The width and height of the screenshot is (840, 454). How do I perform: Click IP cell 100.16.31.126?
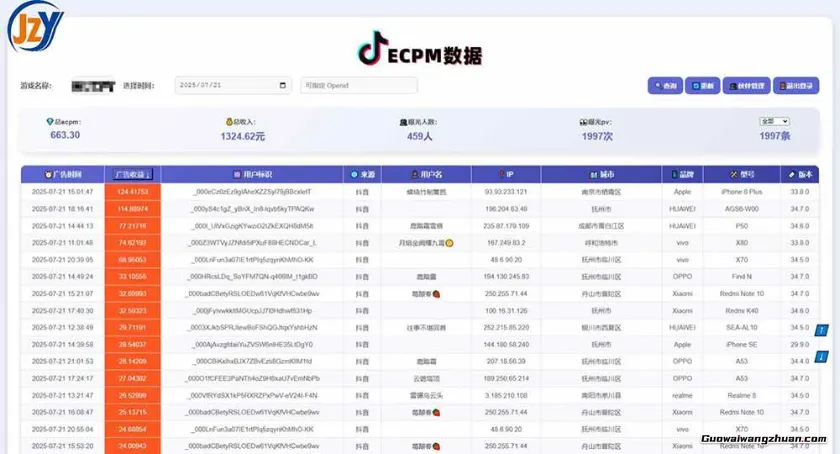(x=506, y=311)
